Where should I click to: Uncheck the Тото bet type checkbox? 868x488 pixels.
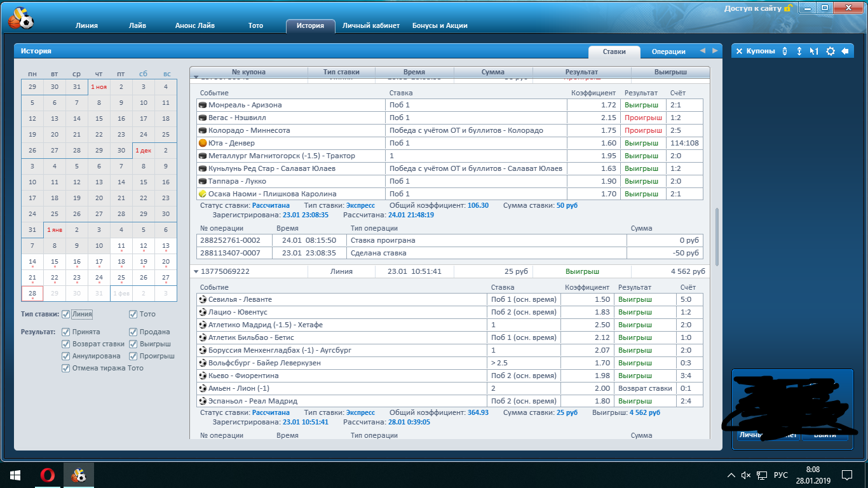click(133, 314)
